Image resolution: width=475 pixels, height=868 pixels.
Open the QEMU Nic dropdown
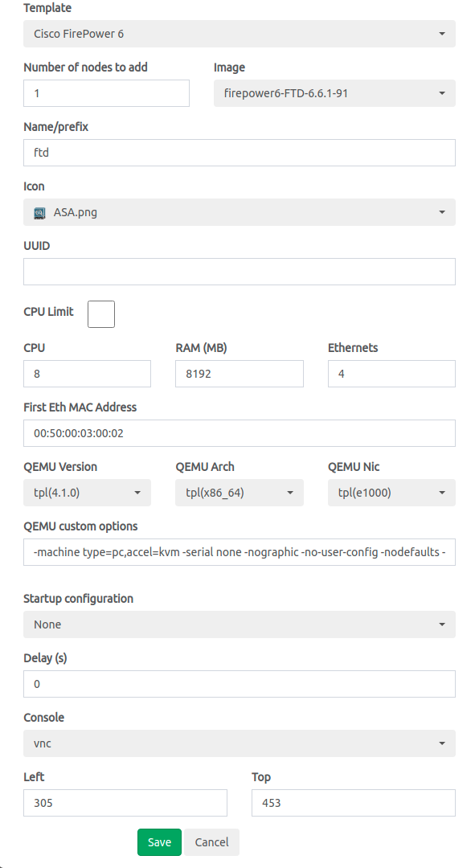click(x=391, y=493)
